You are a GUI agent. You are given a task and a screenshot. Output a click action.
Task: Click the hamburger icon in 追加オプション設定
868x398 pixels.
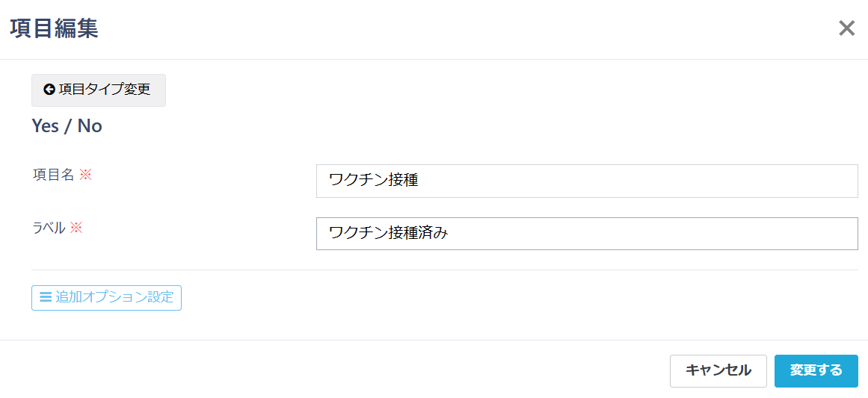click(x=46, y=297)
